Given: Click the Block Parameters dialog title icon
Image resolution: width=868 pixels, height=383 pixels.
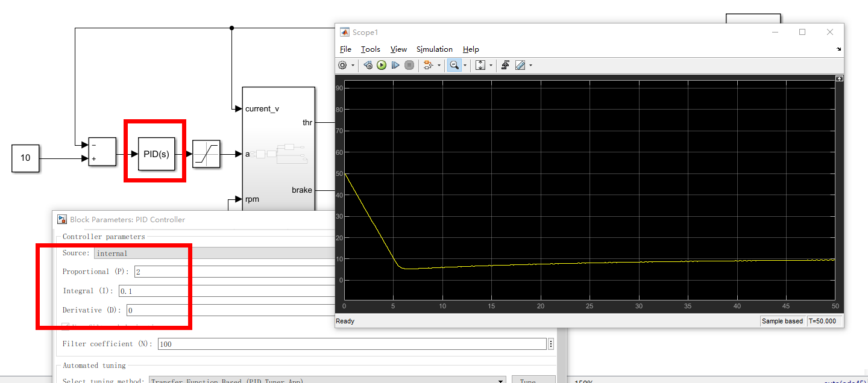Looking at the screenshot, I should (62, 220).
